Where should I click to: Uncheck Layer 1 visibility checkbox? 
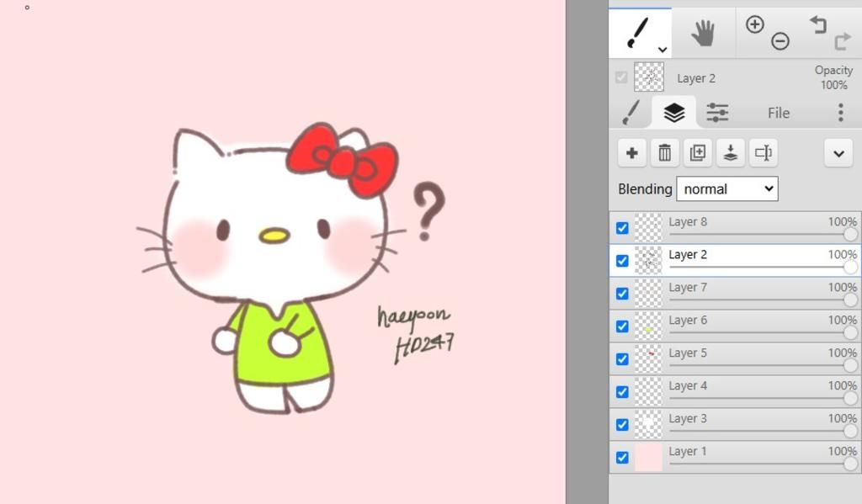[x=622, y=458]
